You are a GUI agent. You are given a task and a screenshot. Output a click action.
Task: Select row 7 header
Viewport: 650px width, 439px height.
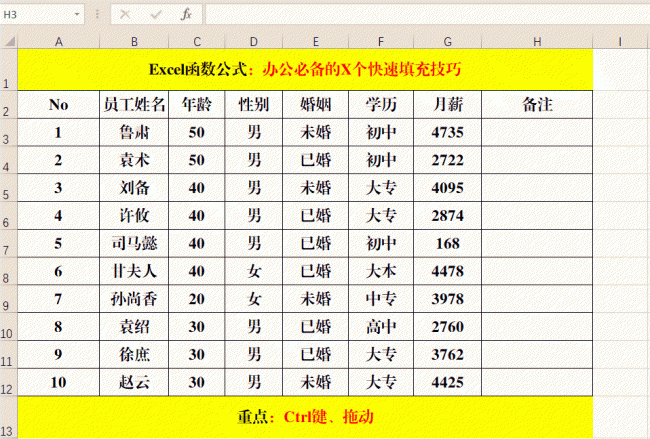9,243
